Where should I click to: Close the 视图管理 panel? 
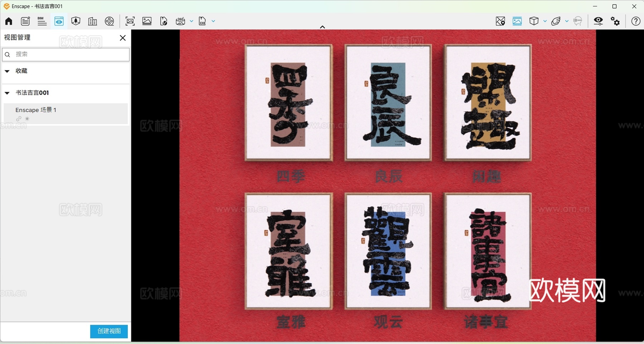click(123, 38)
